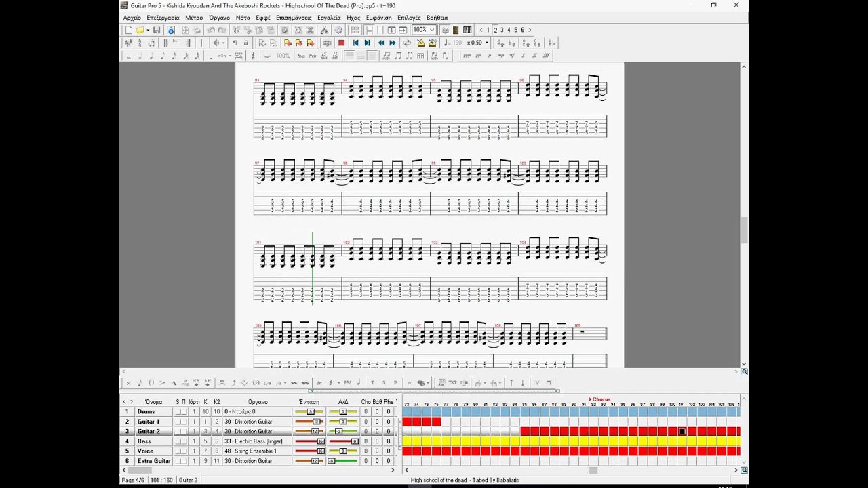
Task: Insert text TXT marker icon
Action: click(453, 383)
